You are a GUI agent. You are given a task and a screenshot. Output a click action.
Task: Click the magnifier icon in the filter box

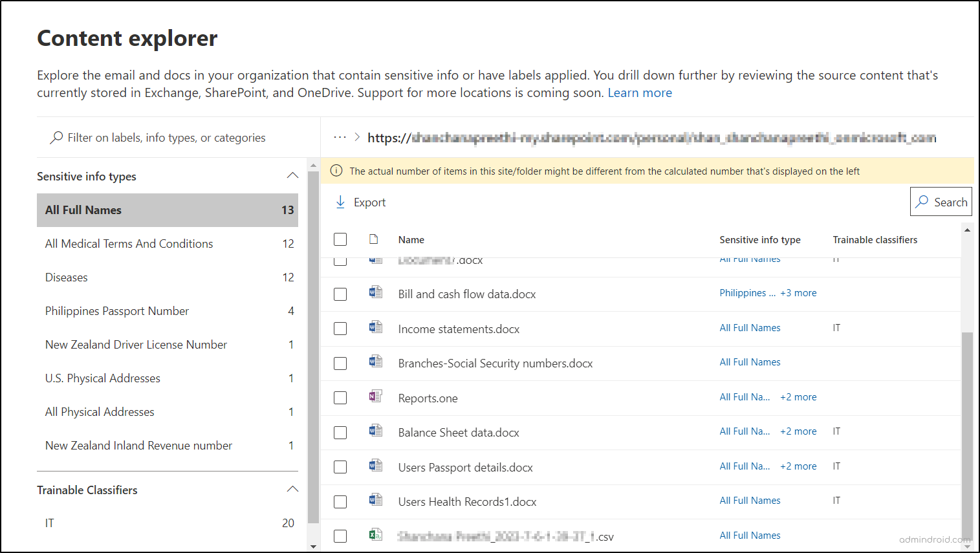point(54,137)
